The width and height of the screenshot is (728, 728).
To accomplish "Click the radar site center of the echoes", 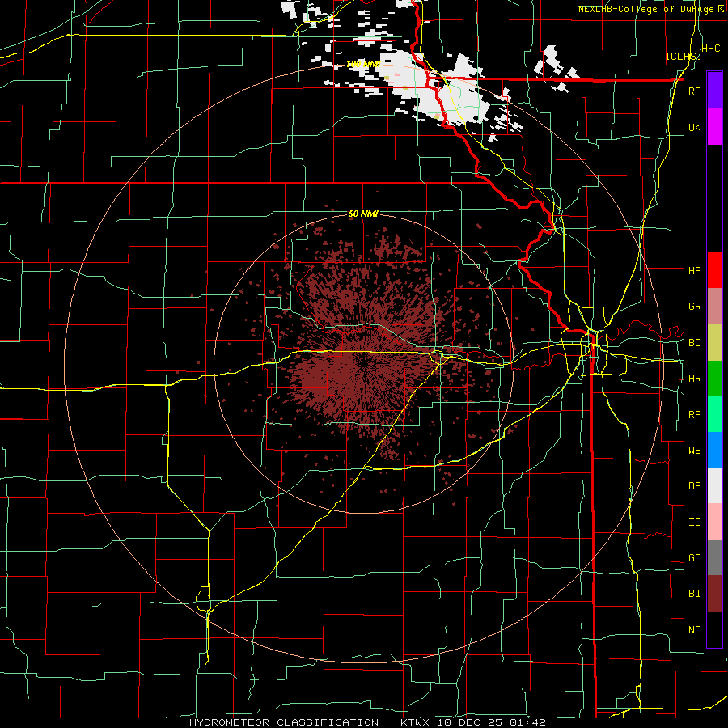I will point(364,365).
